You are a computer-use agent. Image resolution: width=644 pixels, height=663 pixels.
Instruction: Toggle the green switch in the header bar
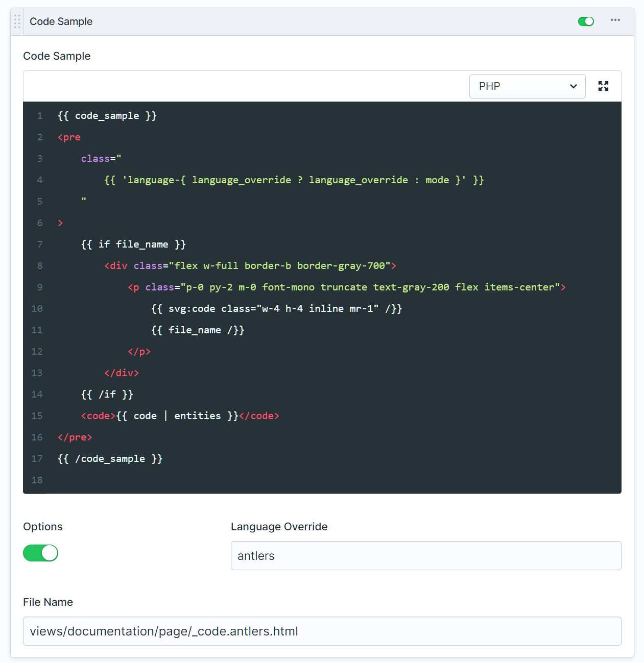pos(585,21)
